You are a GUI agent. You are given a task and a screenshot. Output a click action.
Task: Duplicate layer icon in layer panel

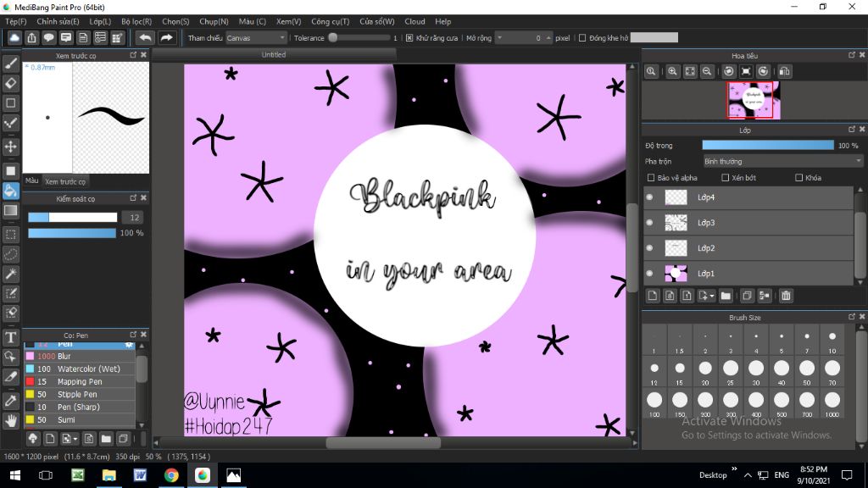[747, 296]
